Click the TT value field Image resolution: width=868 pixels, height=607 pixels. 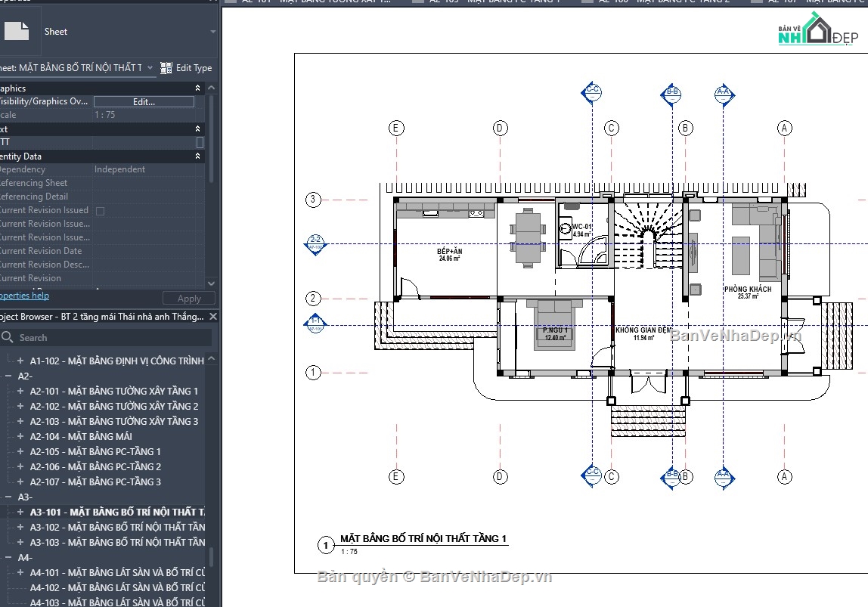144,142
